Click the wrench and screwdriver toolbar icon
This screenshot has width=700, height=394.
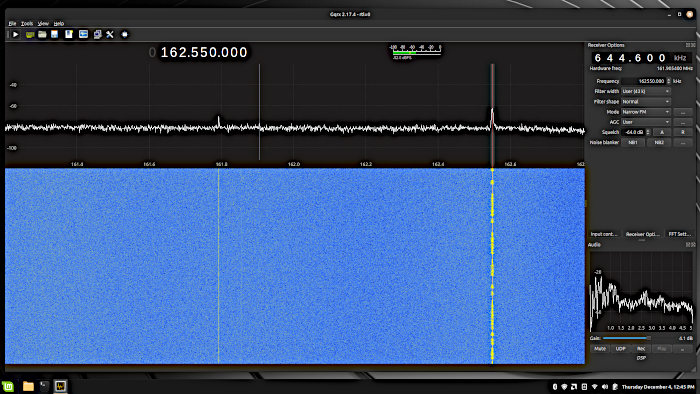pyautogui.click(x=110, y=34)
